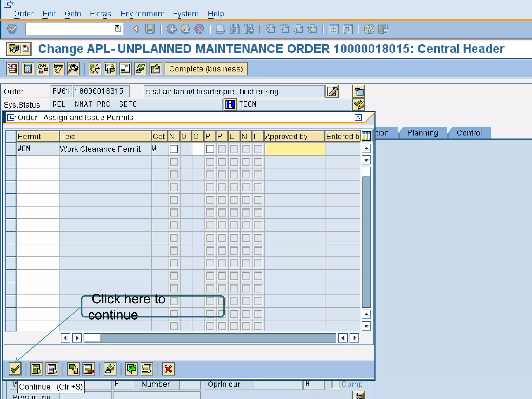
Task: Switch to the Planning tab
Action: (422, 133)
